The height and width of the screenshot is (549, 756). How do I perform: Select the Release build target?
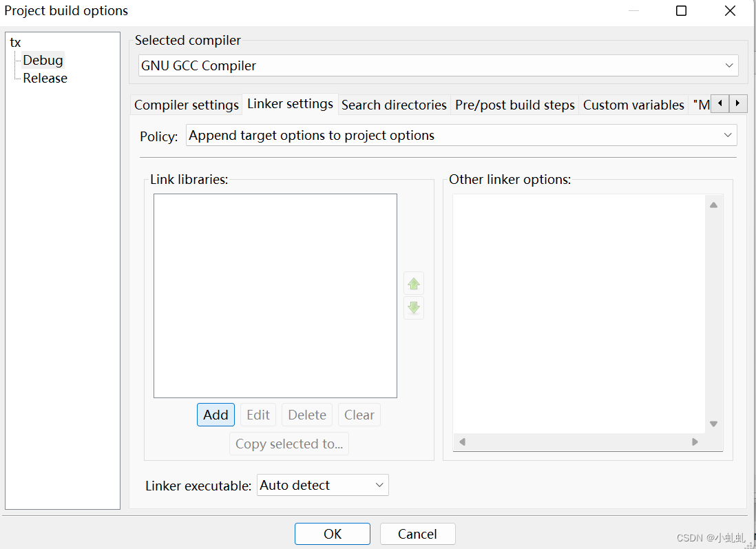(x=45, y=78)
